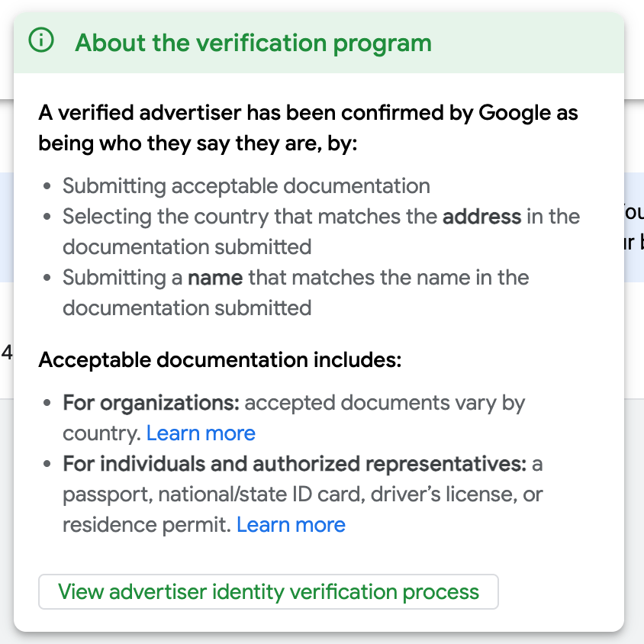Image resolution: width=644 pixels, height=644 pixels.
Task: Open Learn more link for organizations
Action: pyautogui.click(x=201, y=433)
